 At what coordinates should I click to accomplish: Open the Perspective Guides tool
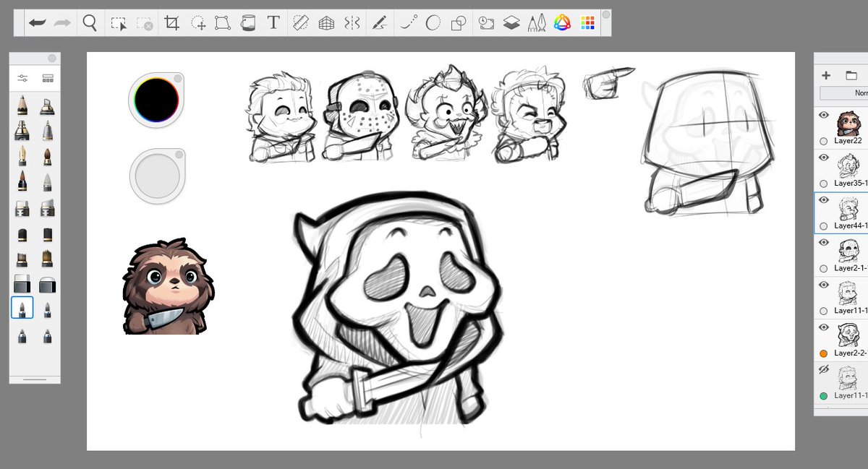click(x=326, y=24)
